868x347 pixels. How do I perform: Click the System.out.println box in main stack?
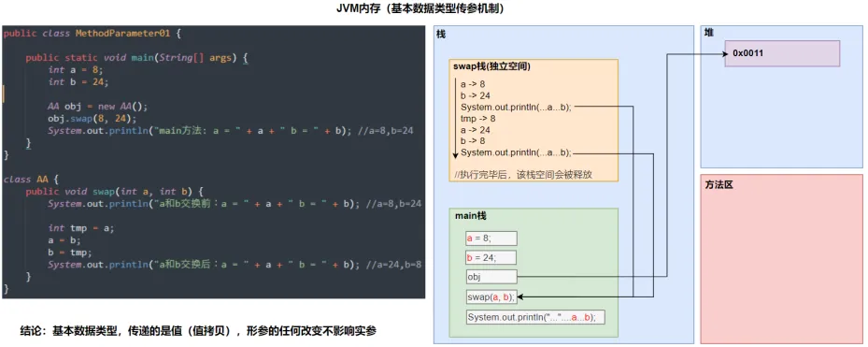click(535, 317)
